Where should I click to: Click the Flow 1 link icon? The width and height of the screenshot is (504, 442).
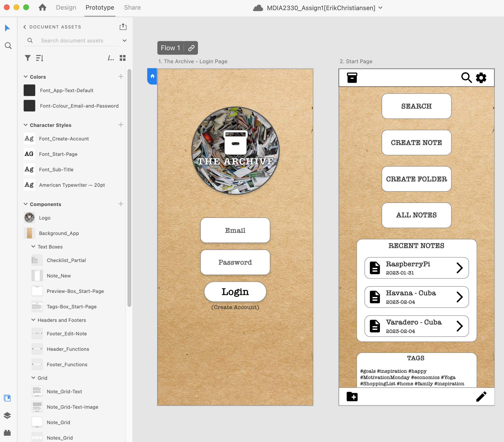point(191,48)
